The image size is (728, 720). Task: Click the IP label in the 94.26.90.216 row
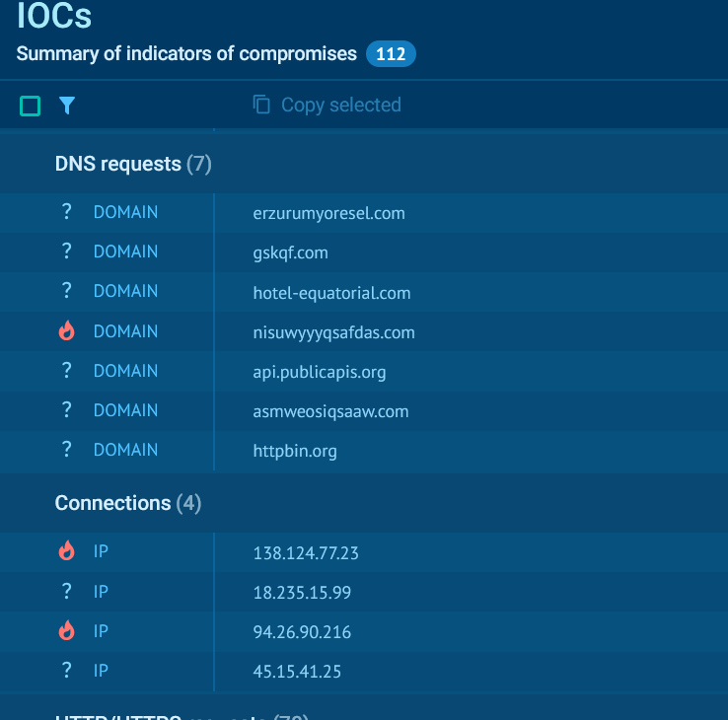[101, 631]
